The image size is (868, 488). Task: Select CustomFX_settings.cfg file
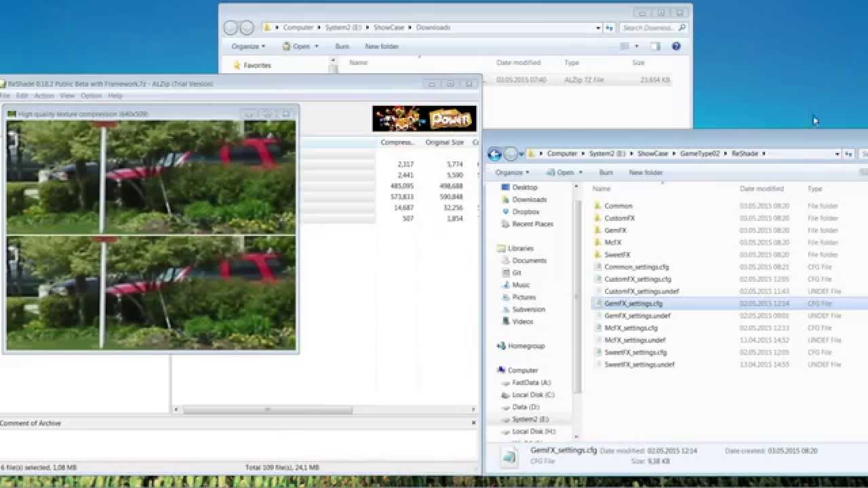[637, 279]
